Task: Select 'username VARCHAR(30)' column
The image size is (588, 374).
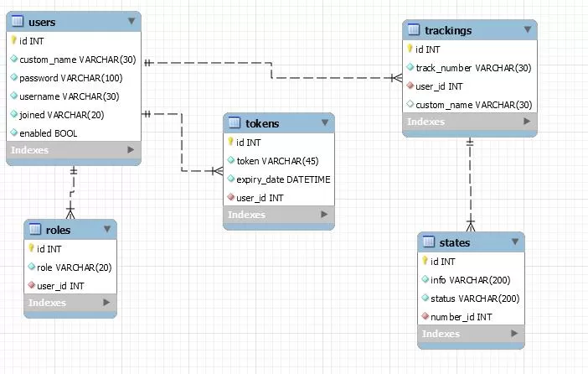Action: 69,96
